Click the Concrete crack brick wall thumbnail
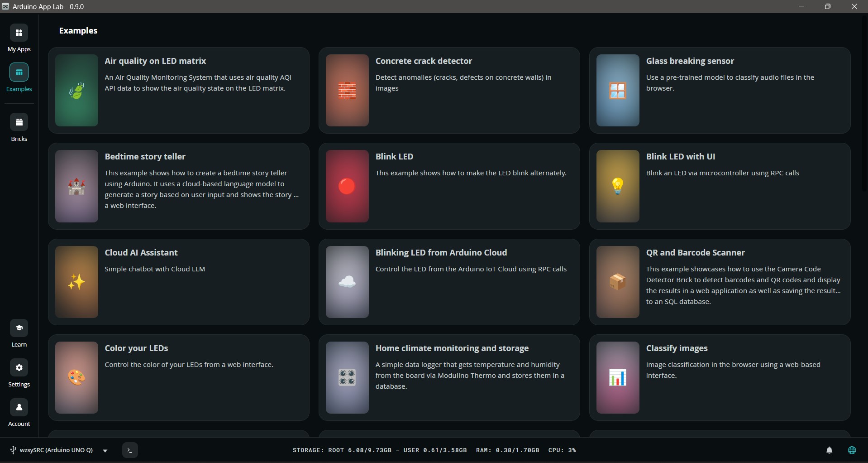The image size is (868, 463). point(347,91)
